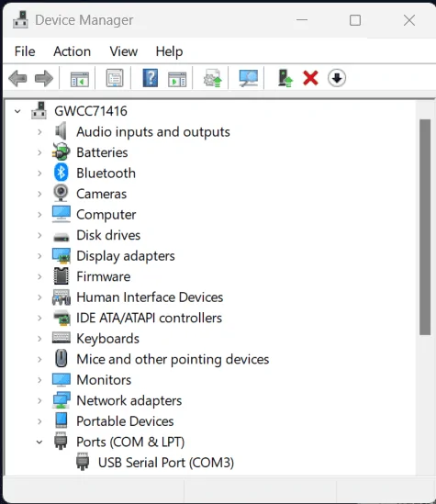
Task: Open the View menu
Action: pyautogui.click(x=124, y=51)
